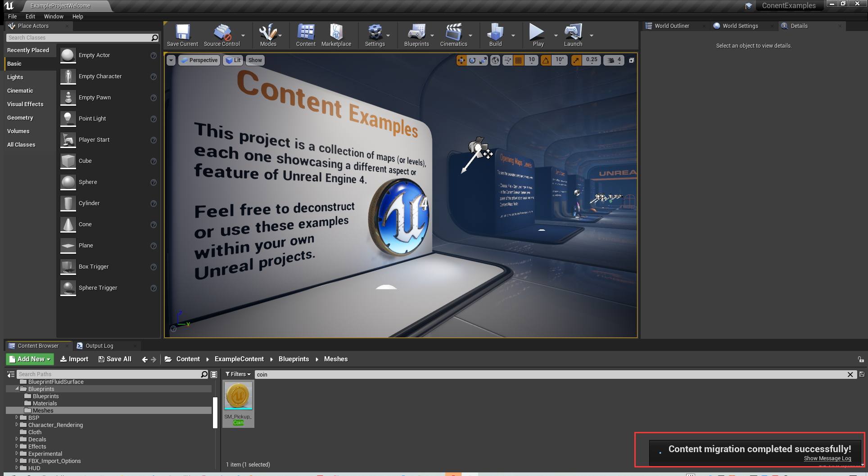Open Show Message Log link
Screen dimensions: 868x476
(827, 458)
